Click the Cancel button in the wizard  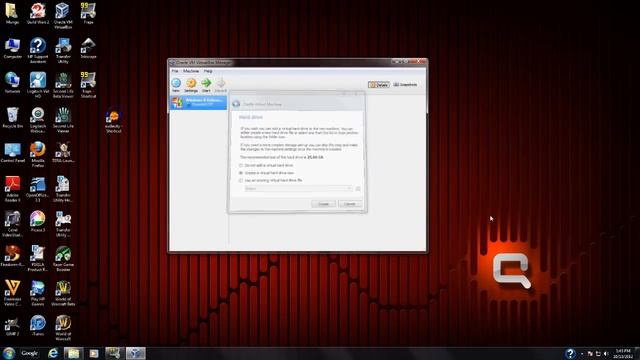click(x=350, y=204)
